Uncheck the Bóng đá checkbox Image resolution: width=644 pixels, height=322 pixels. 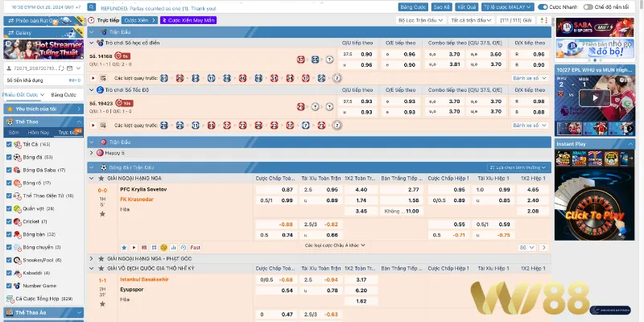click(x=9, y=157)
